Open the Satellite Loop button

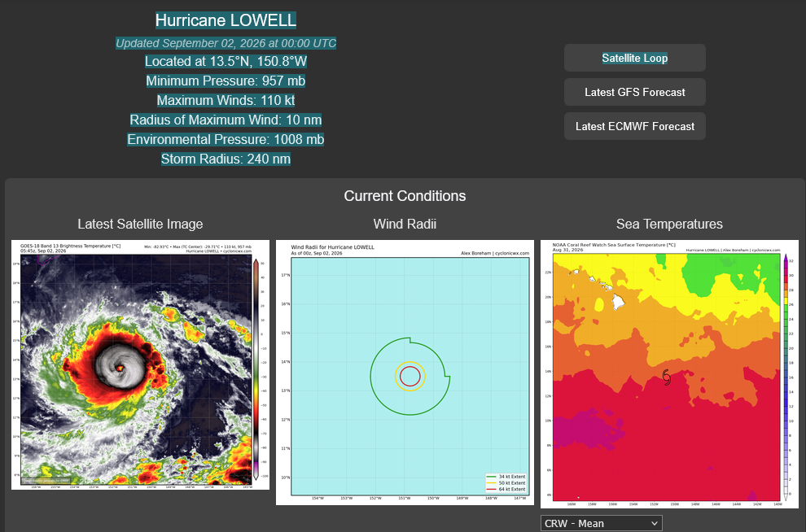634,58
